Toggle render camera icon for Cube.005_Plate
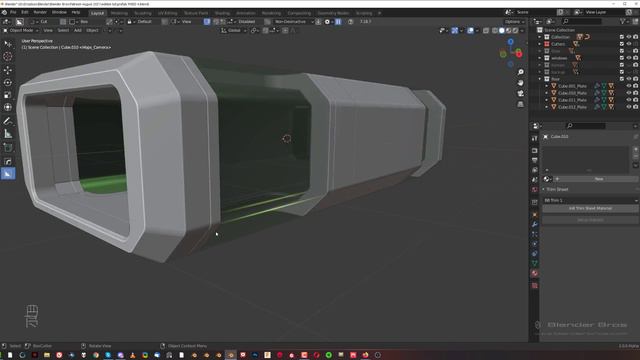640x360 pixels. [636, 86]
